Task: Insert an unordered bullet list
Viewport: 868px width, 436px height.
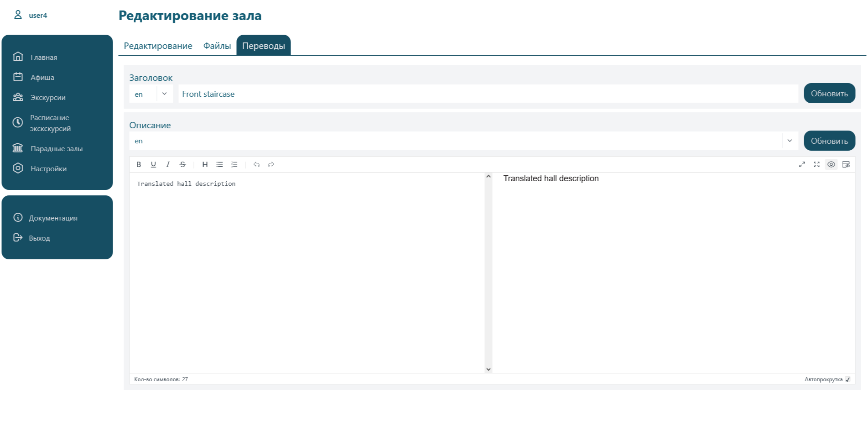Action: click(219, 164)
